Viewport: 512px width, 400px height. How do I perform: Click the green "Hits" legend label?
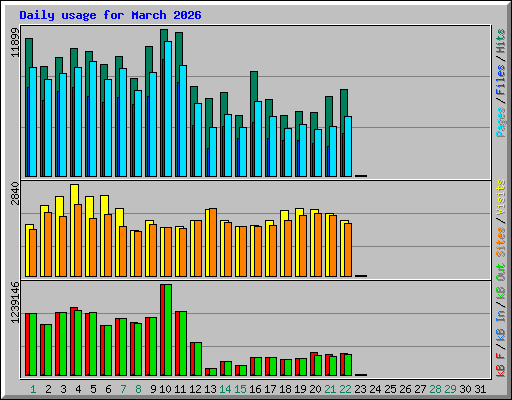coord(500,41)
